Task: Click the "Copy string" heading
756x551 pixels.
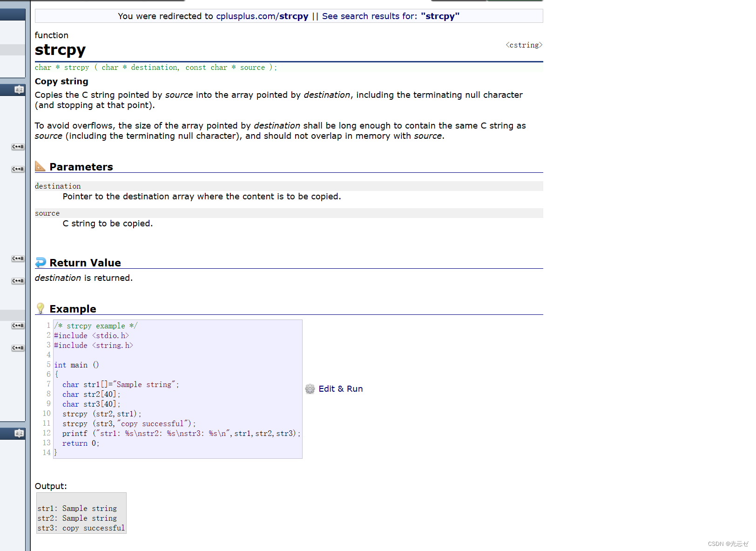Action: 61,82
